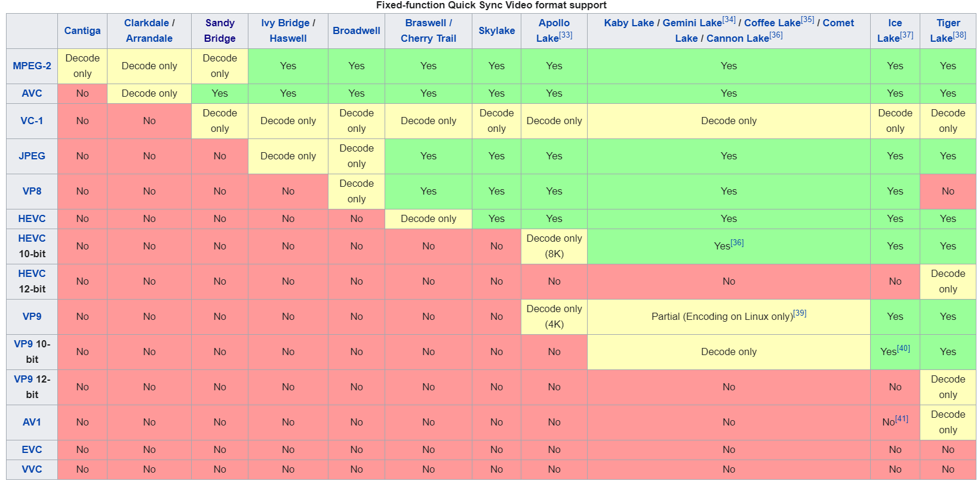Open the MPEG-2 row header link

(x=32, y=66)
